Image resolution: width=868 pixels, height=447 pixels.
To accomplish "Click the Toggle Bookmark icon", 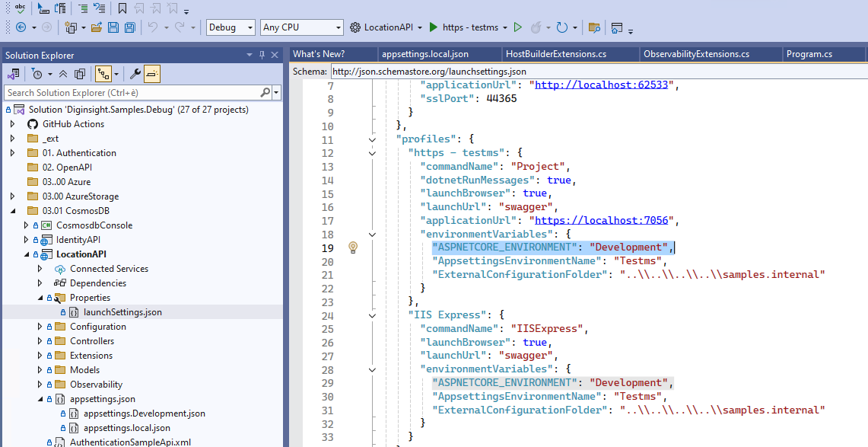I will (122, 8).
